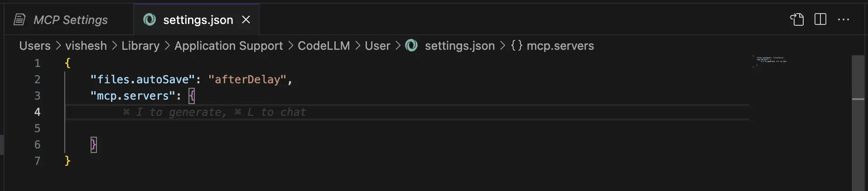The width and height of the screenshot is (868, 191).
Task: Expand the Application Support breadcrumb
Action: tap(229, 46)
